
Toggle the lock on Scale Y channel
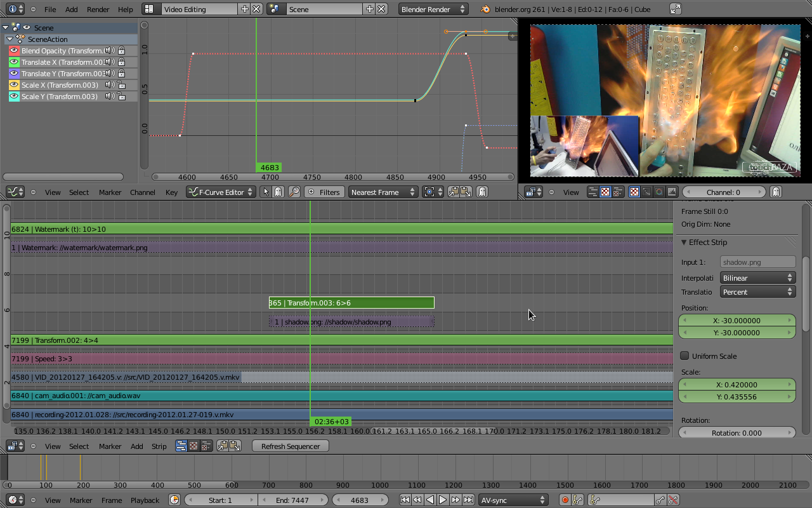[121, 97]
